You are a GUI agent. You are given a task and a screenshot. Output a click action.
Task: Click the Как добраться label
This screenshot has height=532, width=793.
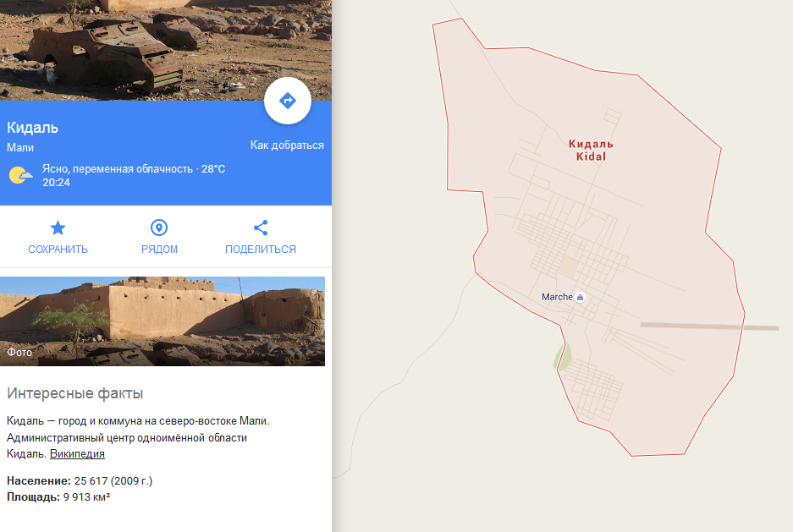click(287, 145)
